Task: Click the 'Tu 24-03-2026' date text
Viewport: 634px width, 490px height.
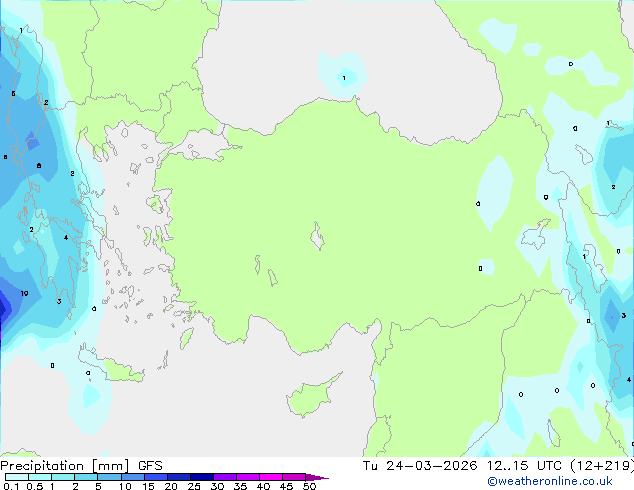Action: tap(420, 466)
